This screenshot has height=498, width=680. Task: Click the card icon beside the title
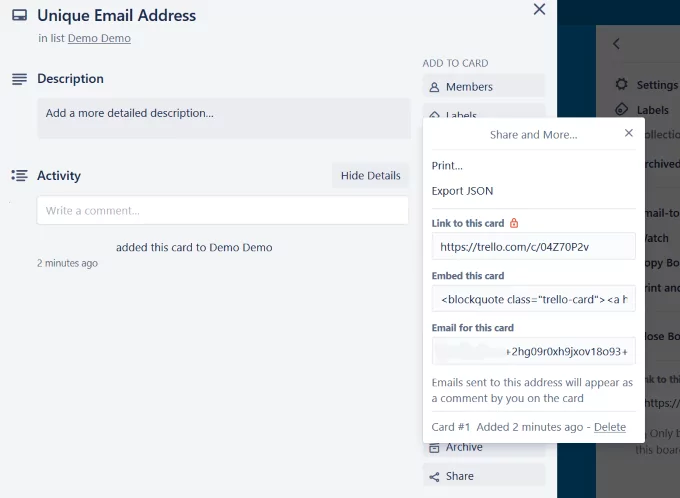tap(19, 16)
